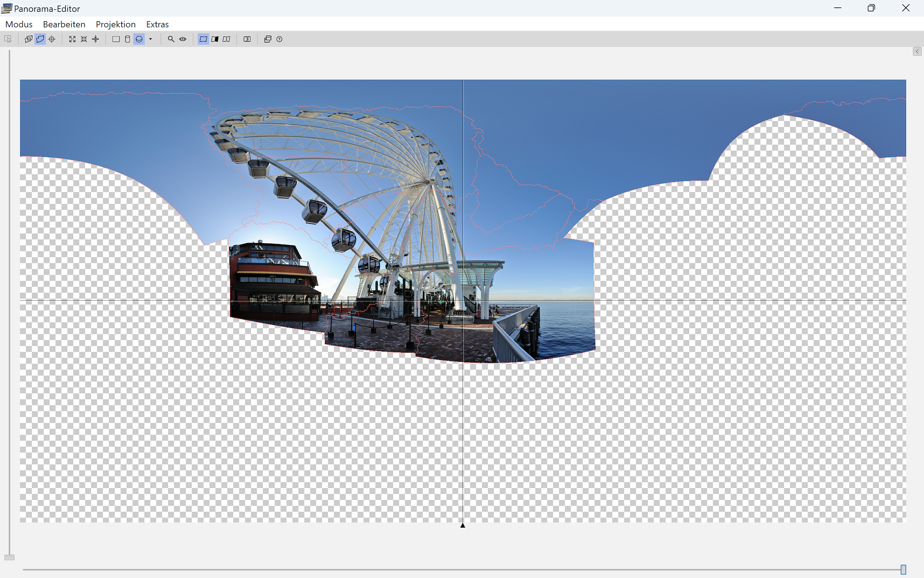Toggle the eye preview icon
This screenshot has height=578, width=924.
pos(183,39)
